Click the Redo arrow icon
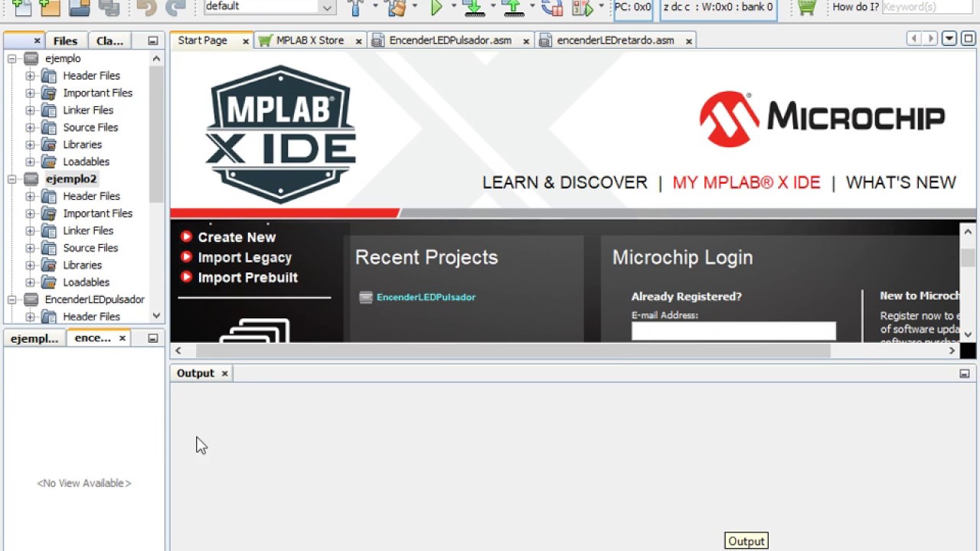 click(175, 8)
